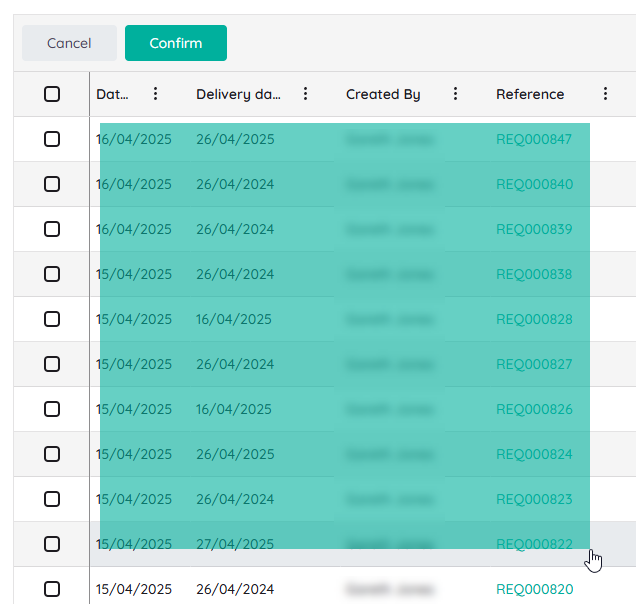Select delivery date 27/04/2025 in REQ000822 row
This screenshot has width=636, height=604.
pyautogui.click(x=235, y=544)
